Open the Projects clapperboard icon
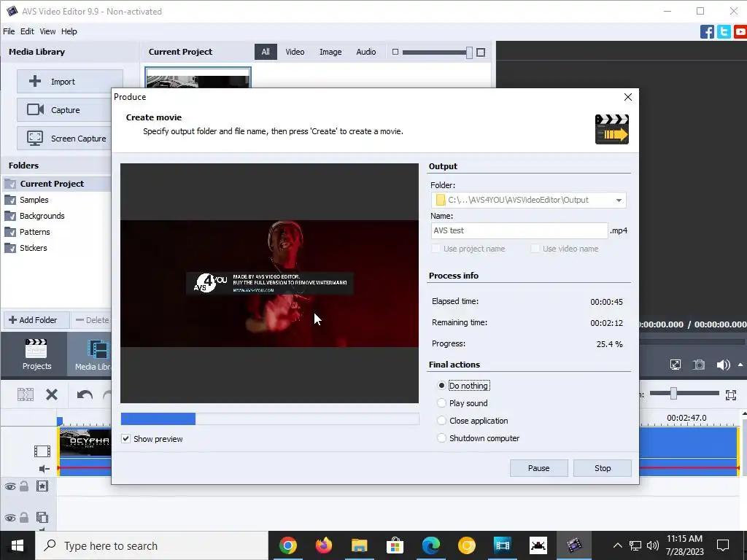This screenshot has height=560, width=747. 36,349
